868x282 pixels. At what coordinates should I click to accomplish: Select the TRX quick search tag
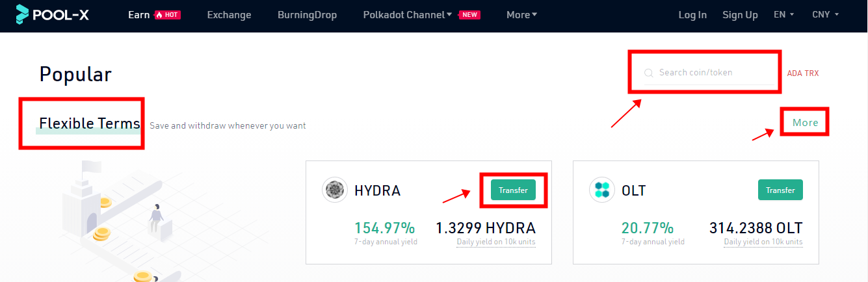tap(812, 73)
